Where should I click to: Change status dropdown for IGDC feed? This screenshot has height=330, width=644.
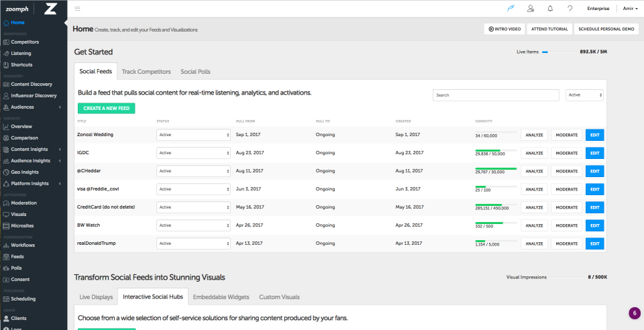[x=193, y=153]
